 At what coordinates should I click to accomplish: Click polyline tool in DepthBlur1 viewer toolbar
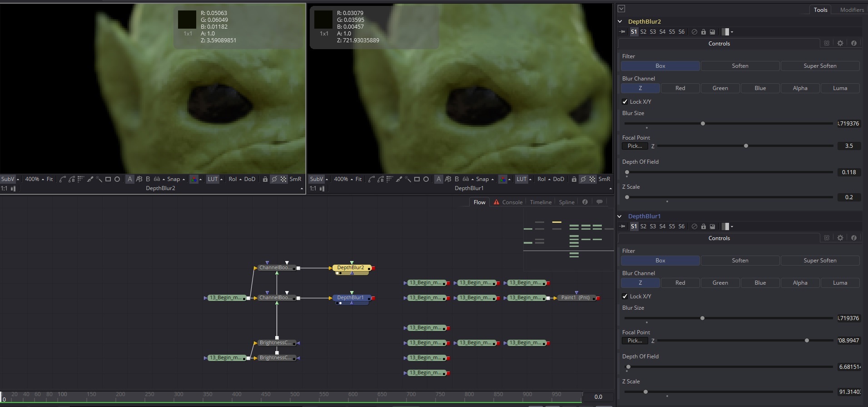(372, 179)
